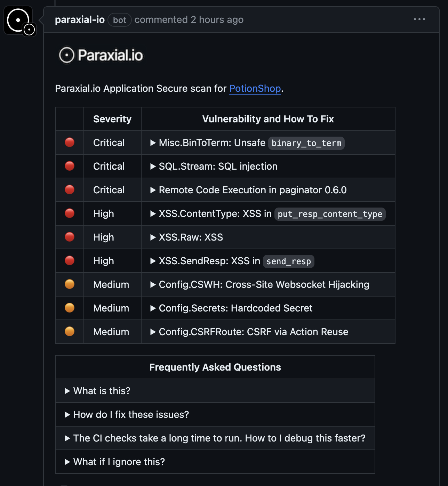This screenshot has width=448, height=486.
Task: Click the Paraxial.io logo image
Action: [101, 55]
